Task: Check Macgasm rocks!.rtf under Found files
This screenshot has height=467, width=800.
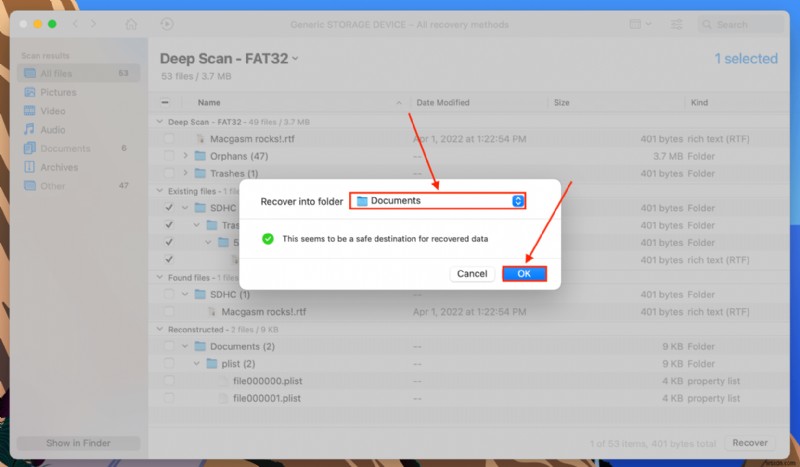Action: [x=169, y=312]
